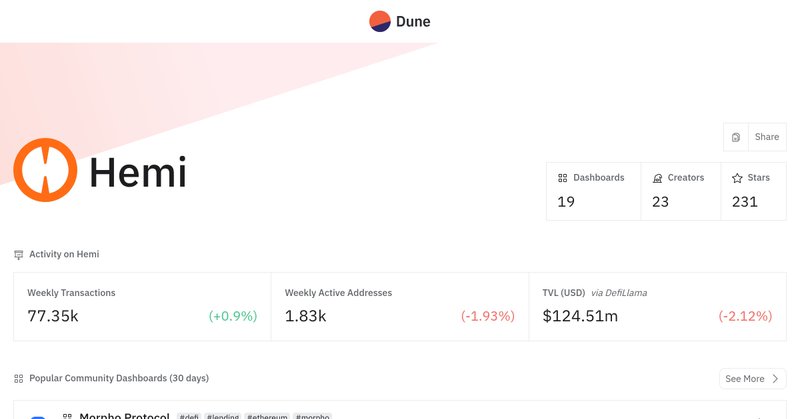Click the TVL (USD) label
The height and width of the screenshot is (419, 800).
563,293
